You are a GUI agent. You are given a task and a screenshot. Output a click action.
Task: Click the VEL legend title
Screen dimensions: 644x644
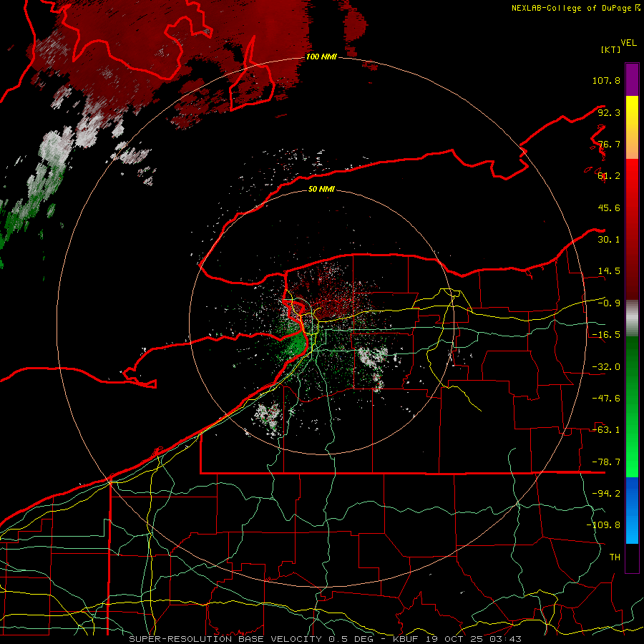tap(628, 43)
